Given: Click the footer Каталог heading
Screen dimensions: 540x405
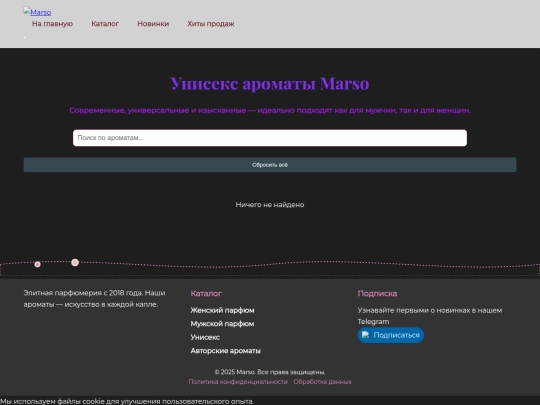Looking at the screenshot, I should click(x=206, y=293).
